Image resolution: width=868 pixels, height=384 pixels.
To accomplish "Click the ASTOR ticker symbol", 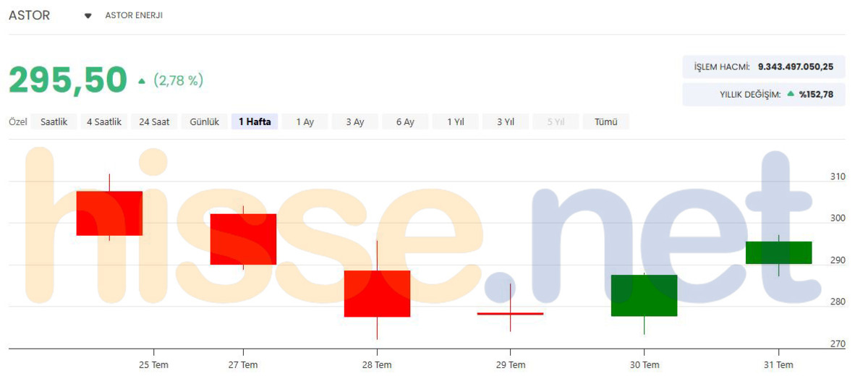I will 30,15.
